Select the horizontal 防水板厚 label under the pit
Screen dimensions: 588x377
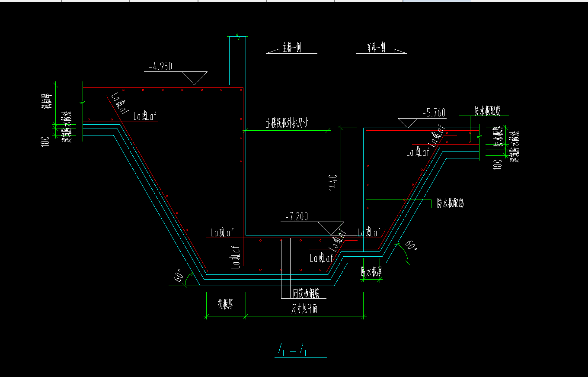point(372,272)
